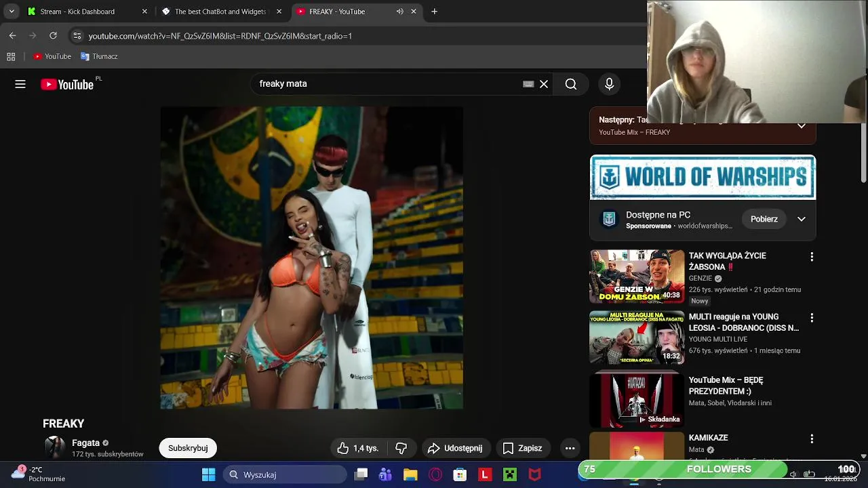Open more actions (three dots) under the video

point(570,448)
